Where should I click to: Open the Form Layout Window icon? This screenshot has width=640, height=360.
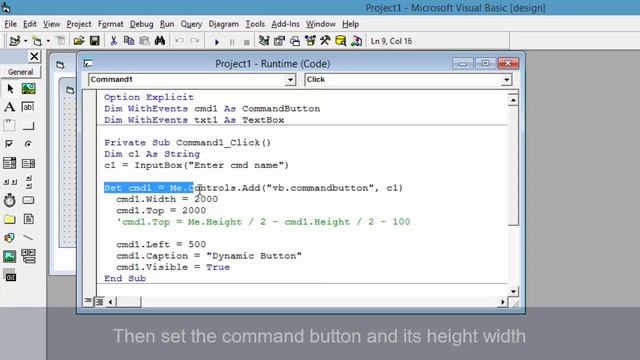click(x=295, y=41)
